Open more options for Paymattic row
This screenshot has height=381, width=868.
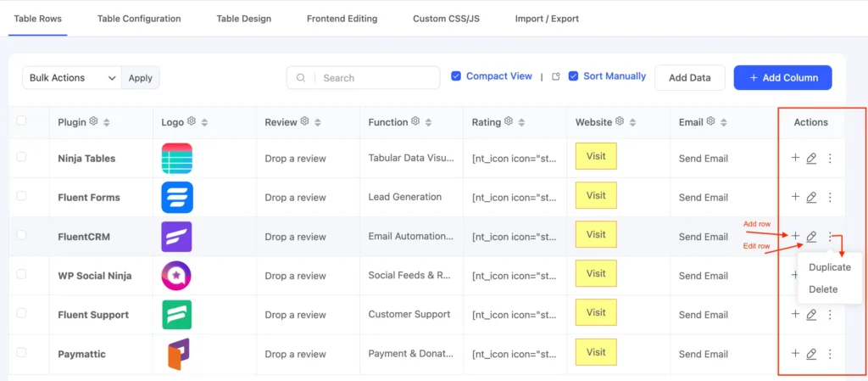tap(830, 353)
